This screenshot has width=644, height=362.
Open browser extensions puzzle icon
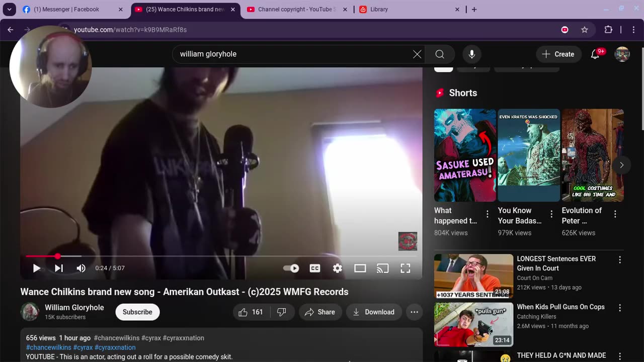coord(608,30)
